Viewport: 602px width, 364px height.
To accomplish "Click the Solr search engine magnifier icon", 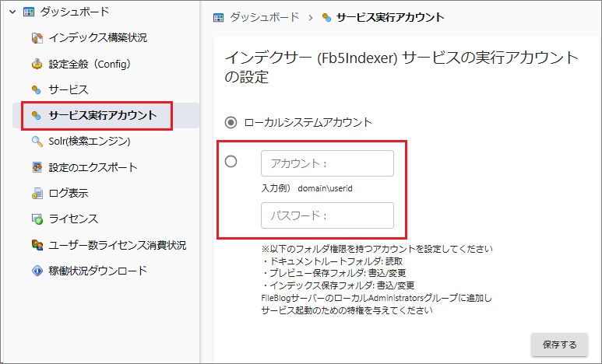I will click(x=37, y=142).
